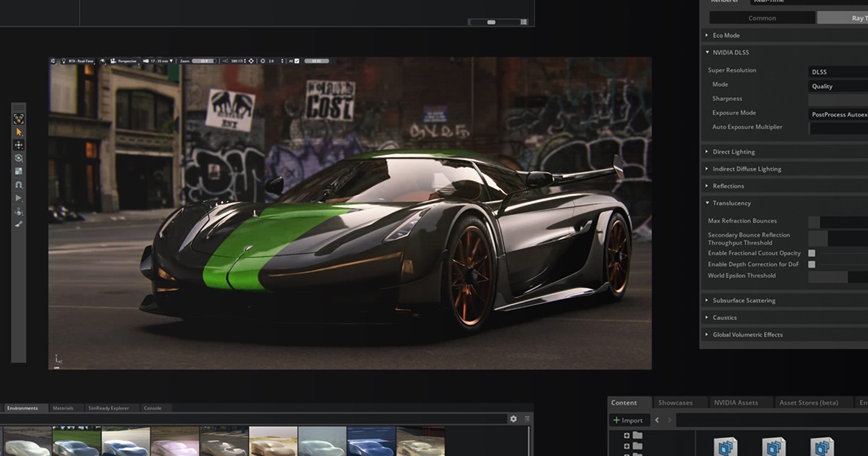The image size is (868, 456).
Task: Switch to the Materials tab
Action: tap(63, 408)
